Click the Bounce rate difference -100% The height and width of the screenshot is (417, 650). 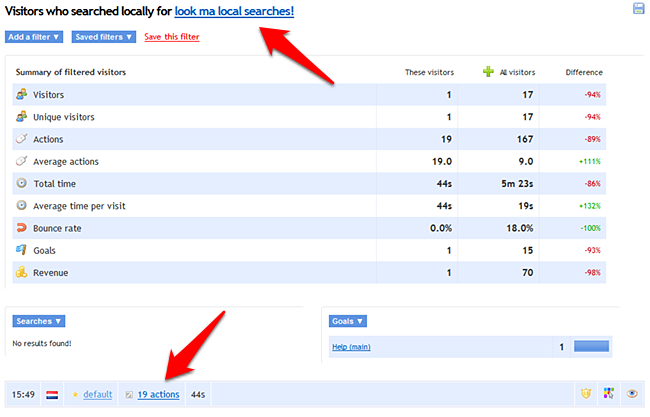[x=590, y=228]
